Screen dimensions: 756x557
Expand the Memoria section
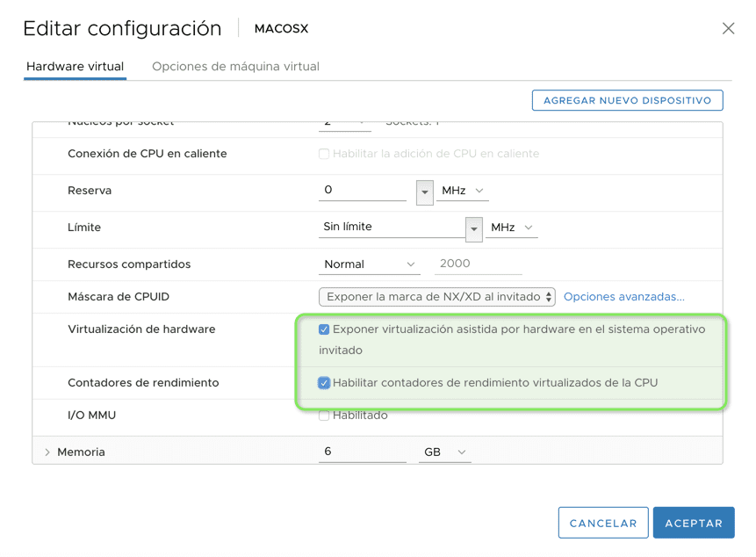pyautogui.click(x=47, y=451)
